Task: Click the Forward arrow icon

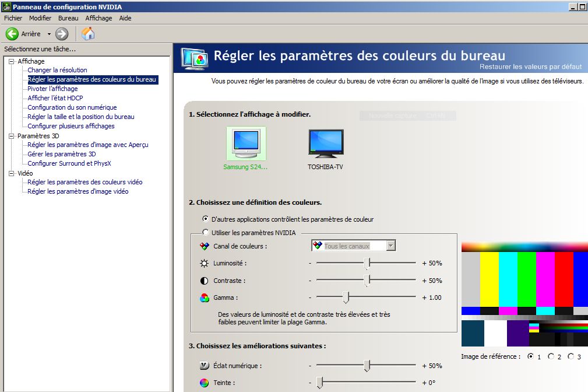Action: click(62, 34)
